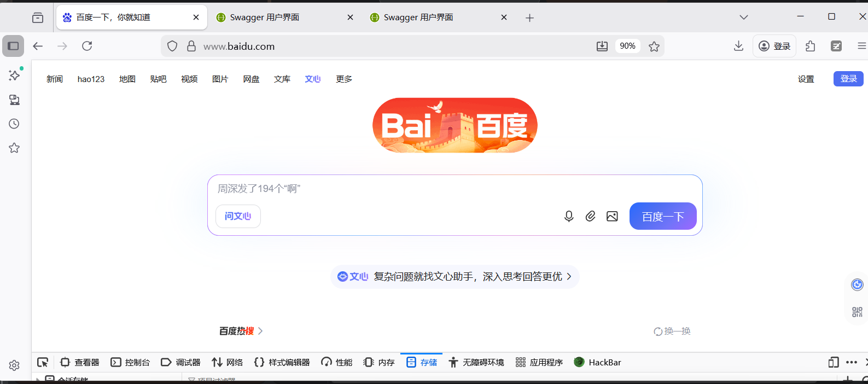Open the 视频 video link
868x384 pixels.
pos(189,79)
